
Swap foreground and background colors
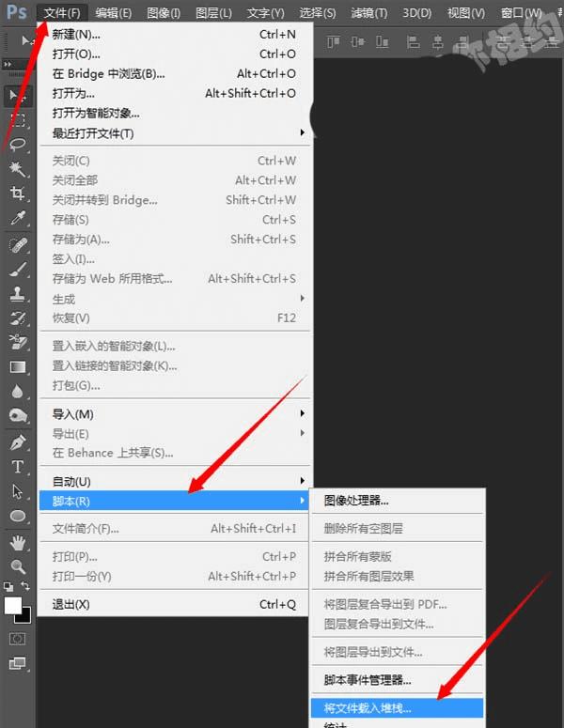(x=25, y=586)
